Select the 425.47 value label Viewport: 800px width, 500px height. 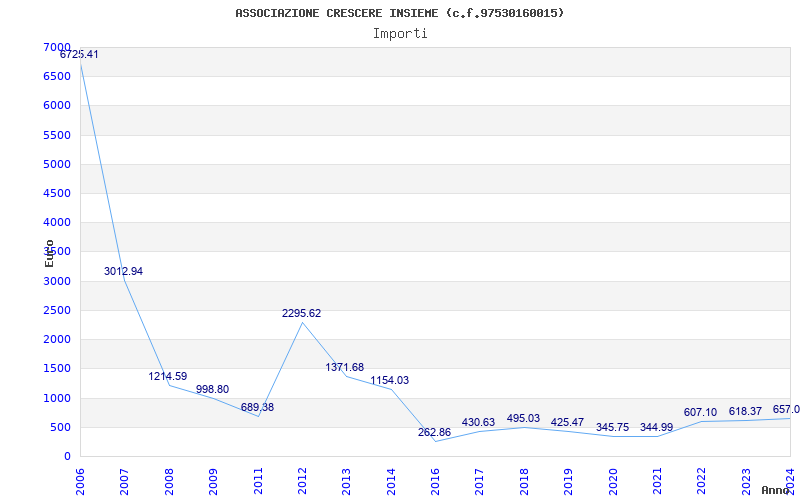567,422
